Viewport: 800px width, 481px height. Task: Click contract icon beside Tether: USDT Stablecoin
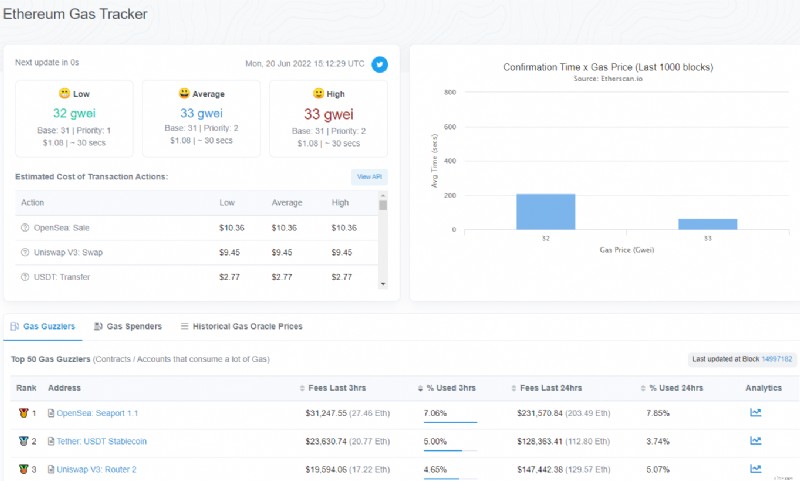coord(51,441)
